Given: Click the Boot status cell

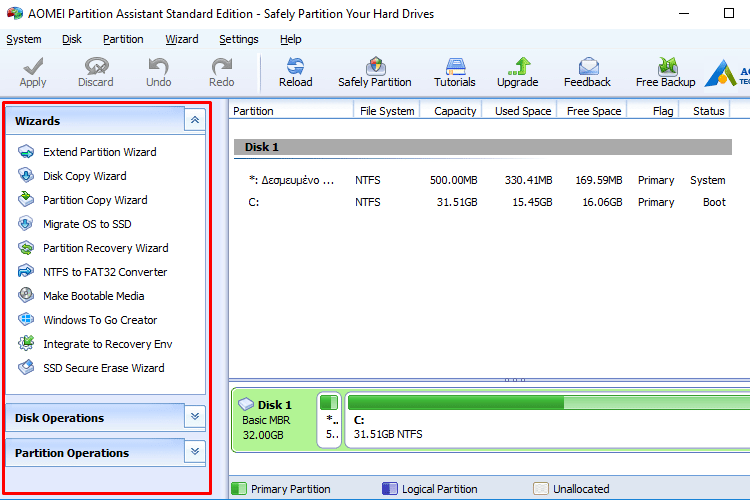Looking at the screenshot, I should [714, 202].
